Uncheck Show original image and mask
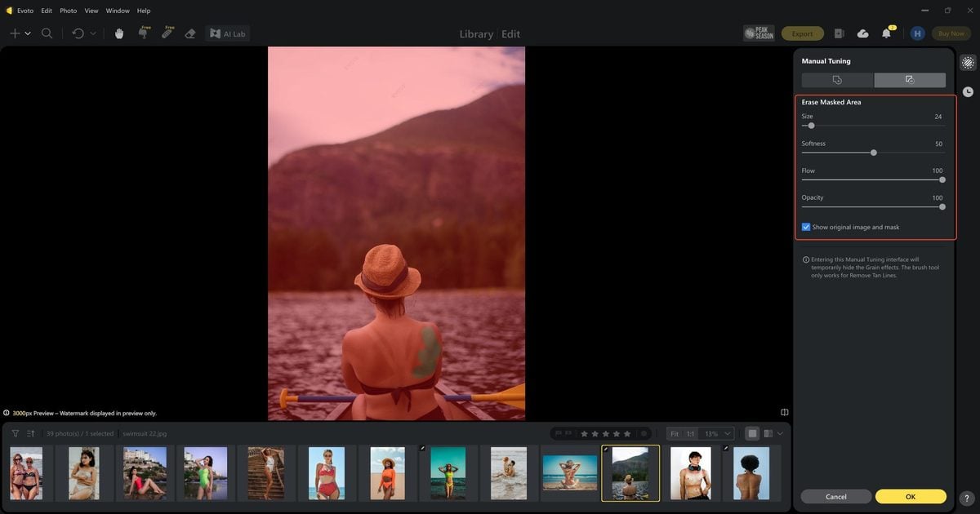980x514 pixels. [806, 227]
